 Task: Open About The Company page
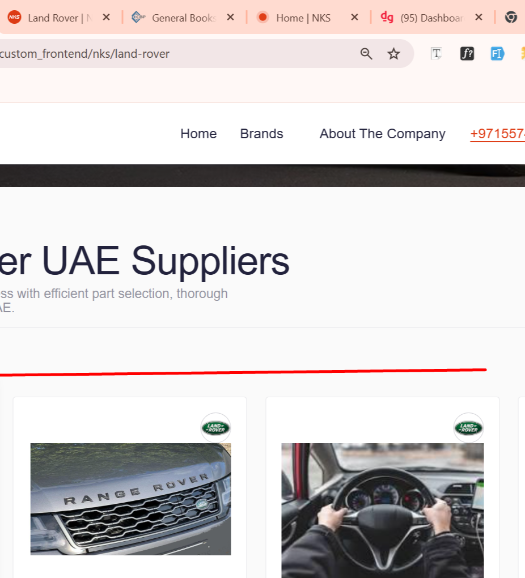[x=382, y=133]
